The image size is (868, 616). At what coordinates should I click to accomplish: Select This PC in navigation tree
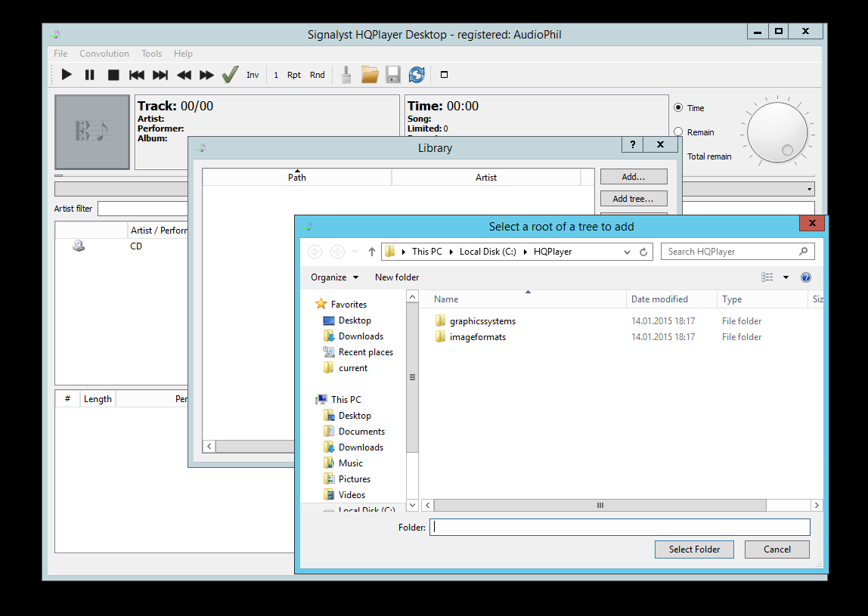(x=338, y=400)
